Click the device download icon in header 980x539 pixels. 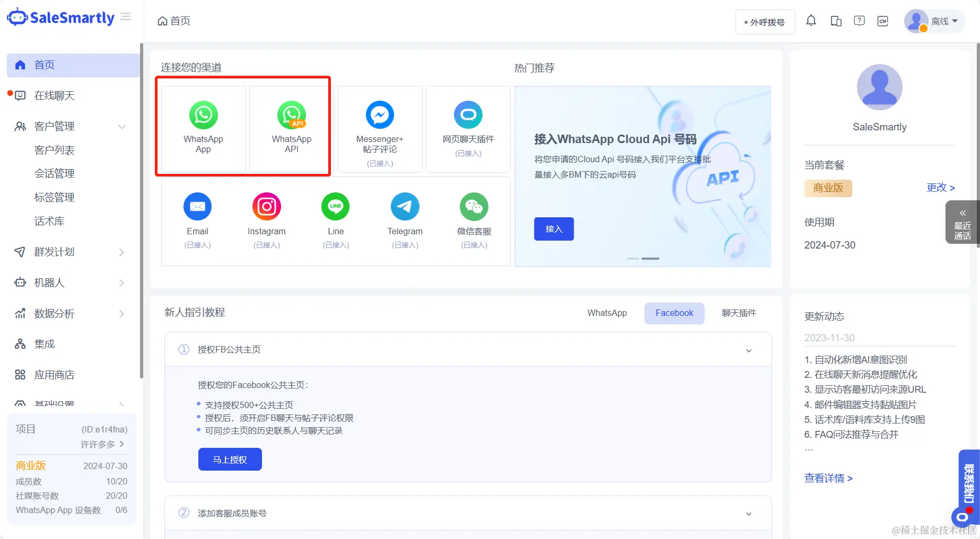tap(836, 21)
